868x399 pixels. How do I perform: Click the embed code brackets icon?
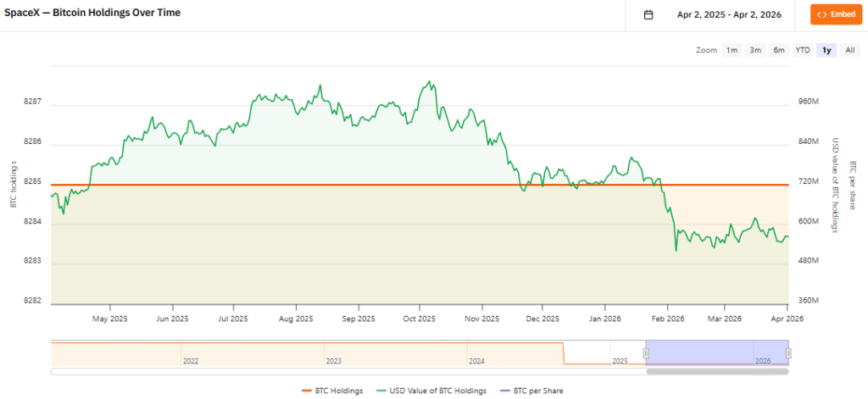[x=821, y=14]
